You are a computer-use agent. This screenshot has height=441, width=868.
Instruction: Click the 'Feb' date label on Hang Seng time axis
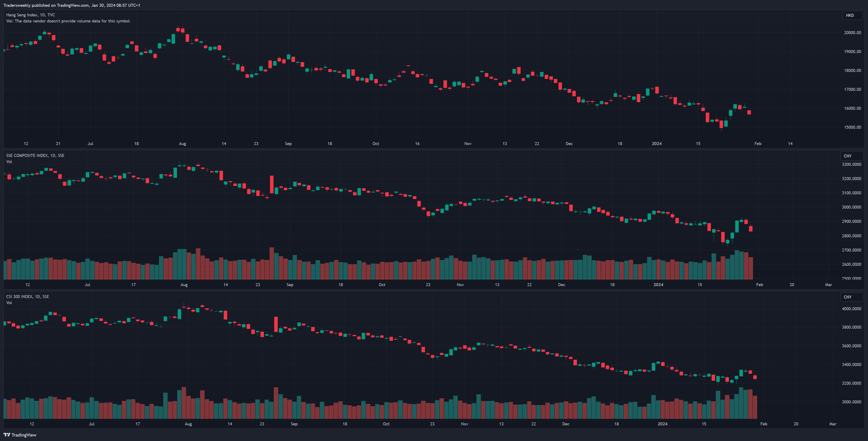pos(758,144)
